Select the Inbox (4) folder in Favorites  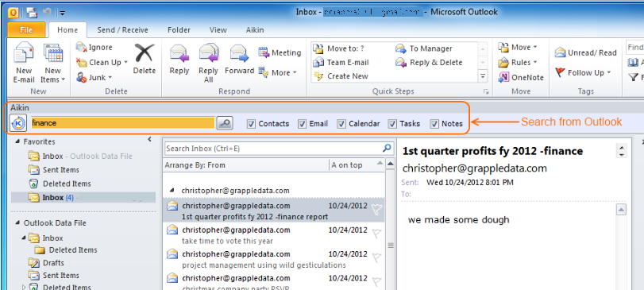click(83, 198)
